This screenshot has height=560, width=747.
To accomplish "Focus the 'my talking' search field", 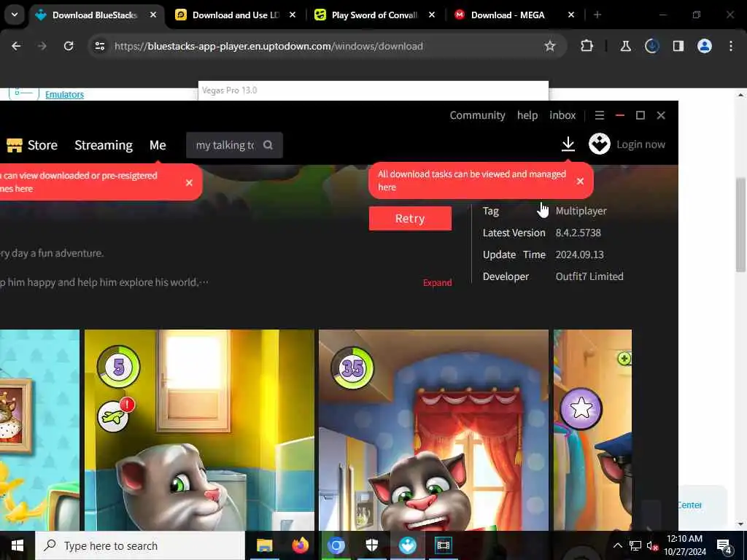I will (x=225, y=145).
